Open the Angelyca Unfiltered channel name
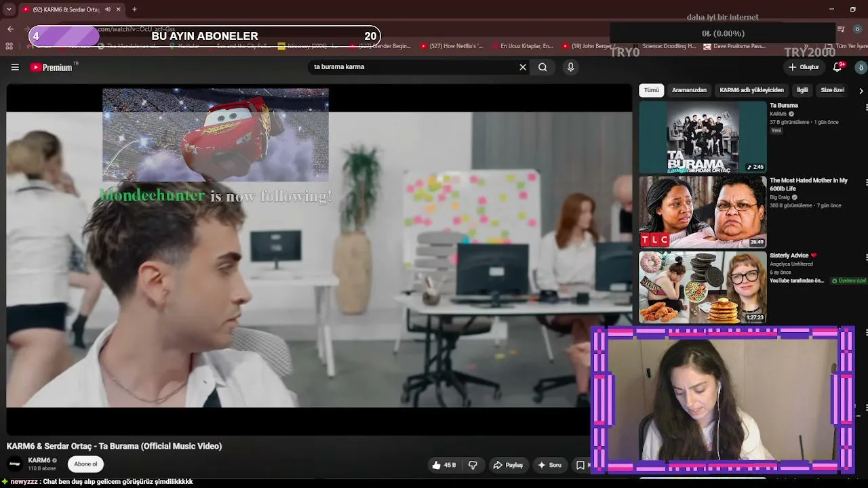Image resolution: width=868 pixels, height=488 pixels. coord(792,264)
